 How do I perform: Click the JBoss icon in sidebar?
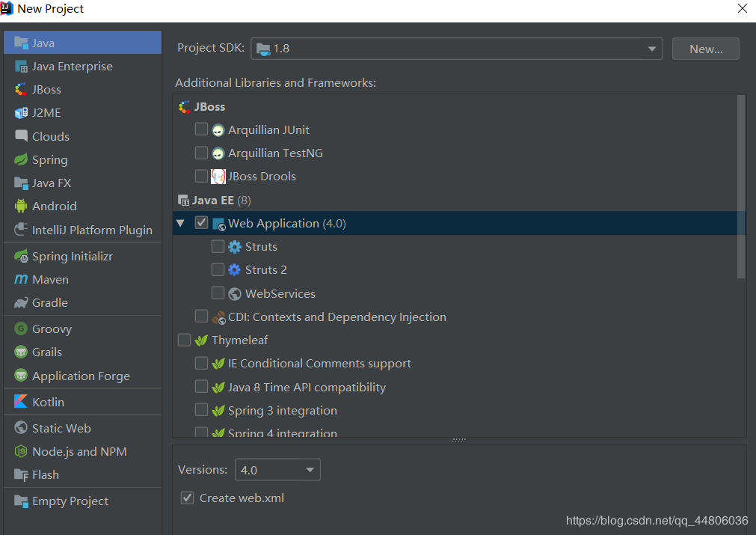point(20,89)
